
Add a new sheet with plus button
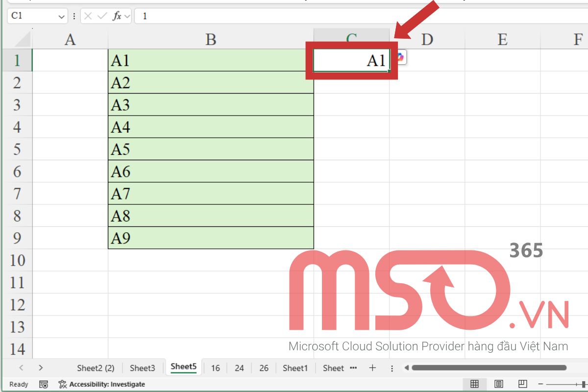(372, 367)
